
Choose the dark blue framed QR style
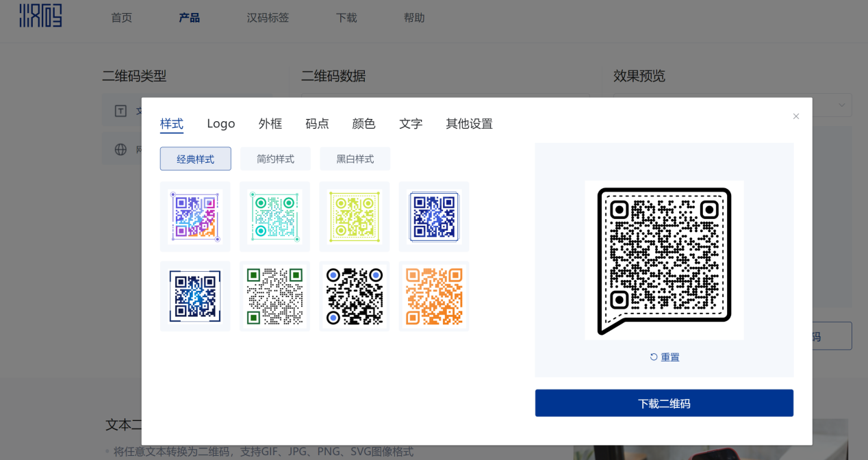tap(433, 216)
